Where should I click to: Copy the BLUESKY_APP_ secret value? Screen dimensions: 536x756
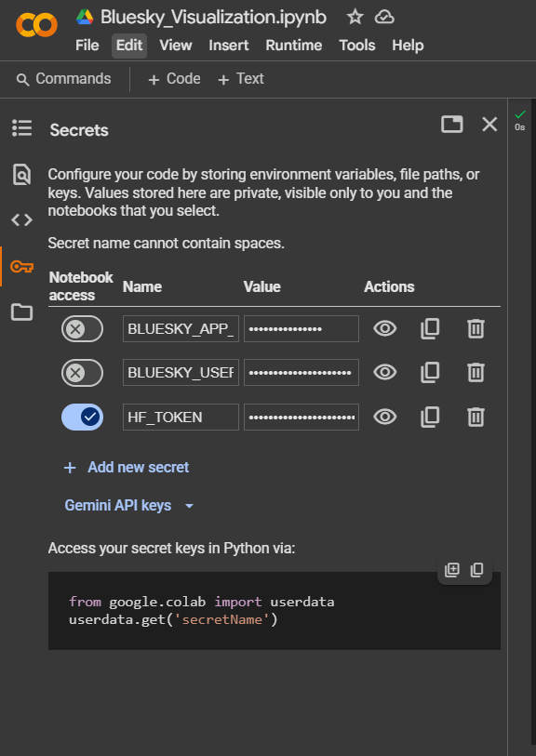430,329
